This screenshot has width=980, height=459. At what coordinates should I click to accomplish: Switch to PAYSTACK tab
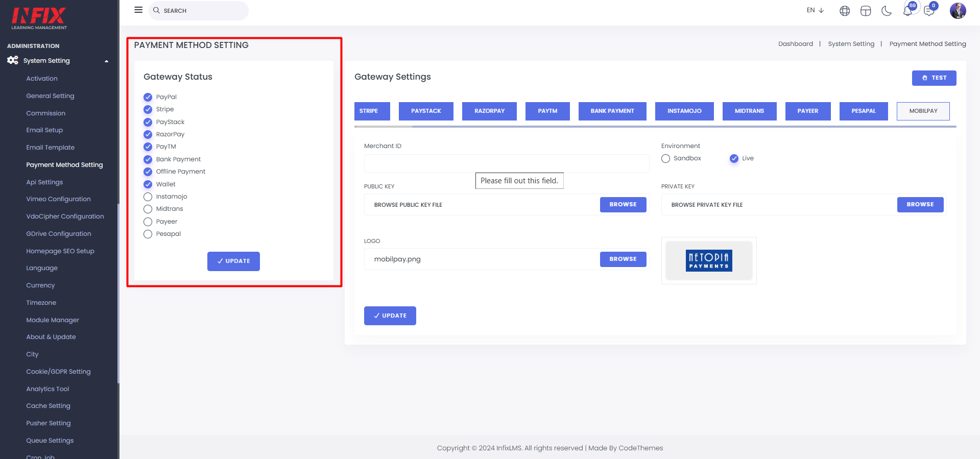point(426,111)
